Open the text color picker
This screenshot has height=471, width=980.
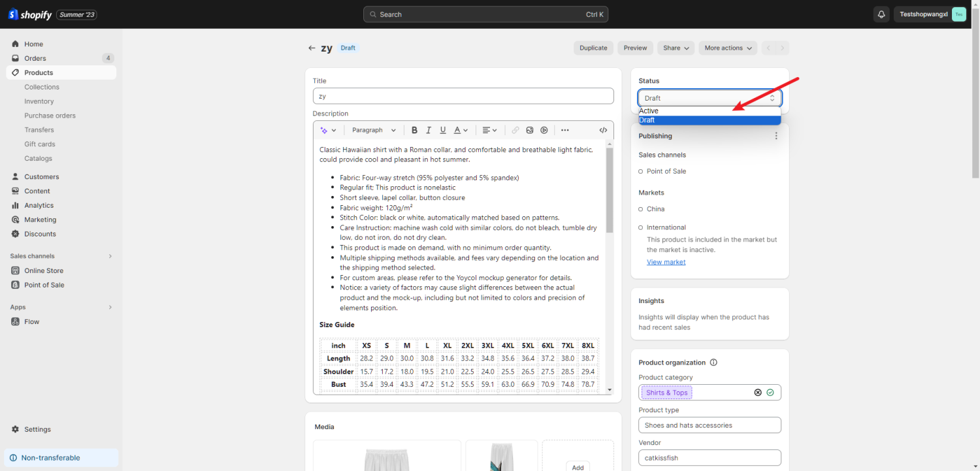[x=461, y=130]
